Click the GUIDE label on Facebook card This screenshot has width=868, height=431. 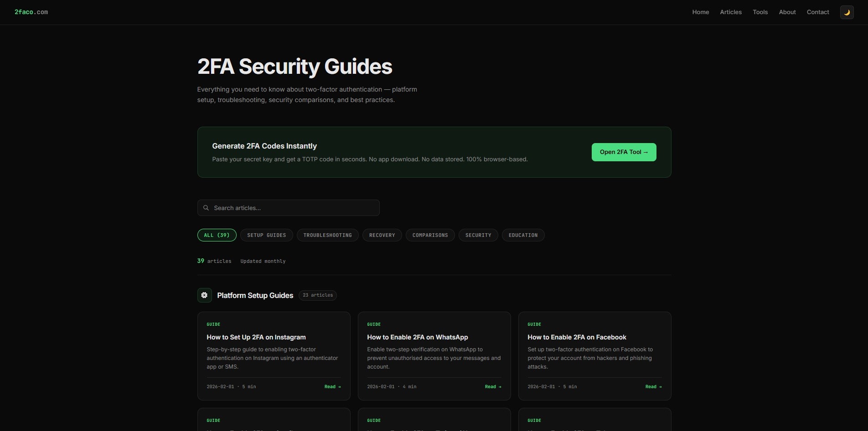coord(534,324)
